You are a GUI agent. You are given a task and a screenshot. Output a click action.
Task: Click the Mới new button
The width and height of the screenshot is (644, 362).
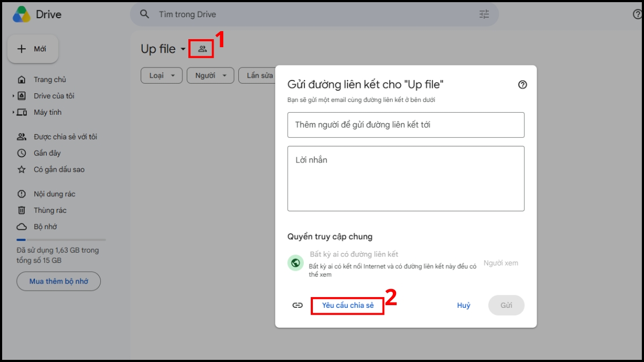click(33, 49)
